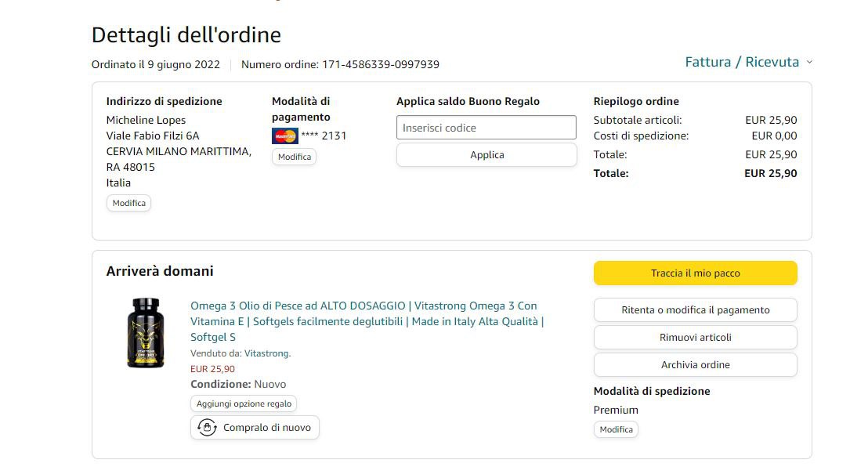
Task: Focus the Inserisci codice gift card field
Action: tap(486, 128)
